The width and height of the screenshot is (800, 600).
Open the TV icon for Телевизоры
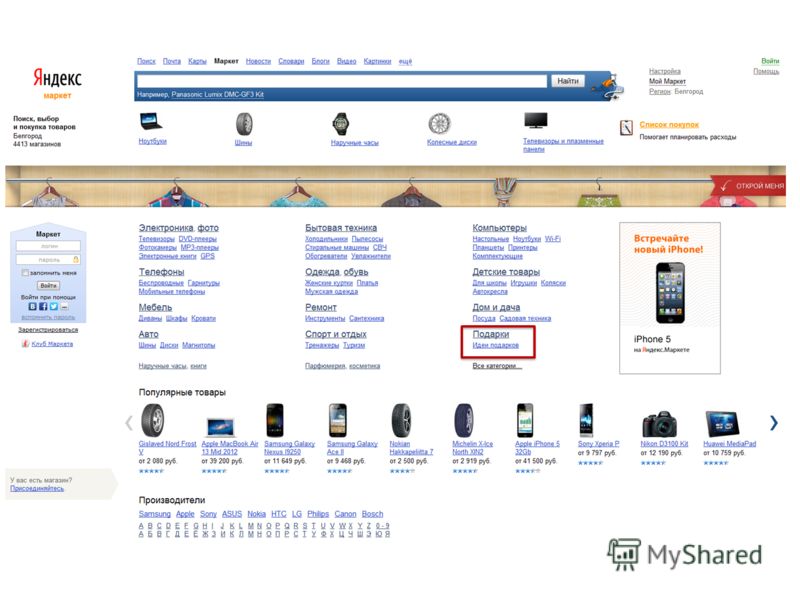coord(536,121)
